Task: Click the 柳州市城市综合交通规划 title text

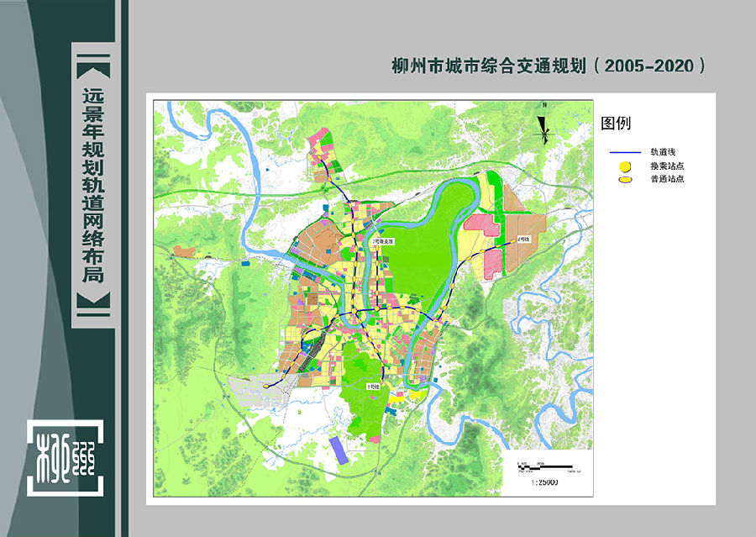Action: pyautogui.click(x=548, y=66)
